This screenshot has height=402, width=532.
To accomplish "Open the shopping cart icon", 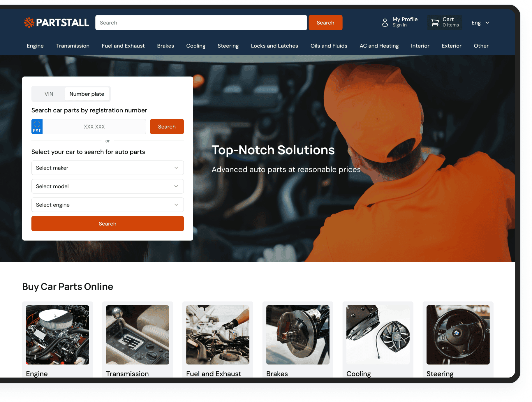I will (x=435, y=23).
